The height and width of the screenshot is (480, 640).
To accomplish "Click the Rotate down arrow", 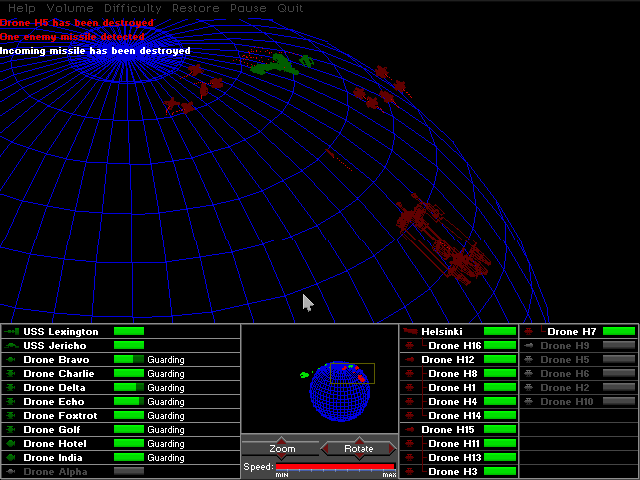I will pyautogui.click(x=359, y=457).
